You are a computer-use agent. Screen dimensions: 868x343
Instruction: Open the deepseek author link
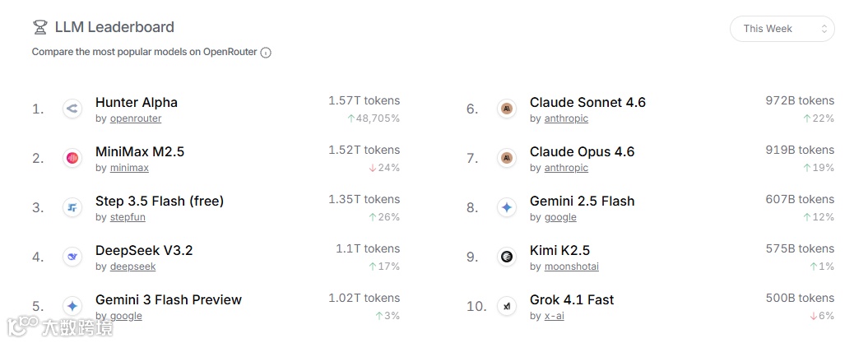[x=132, y=267]
